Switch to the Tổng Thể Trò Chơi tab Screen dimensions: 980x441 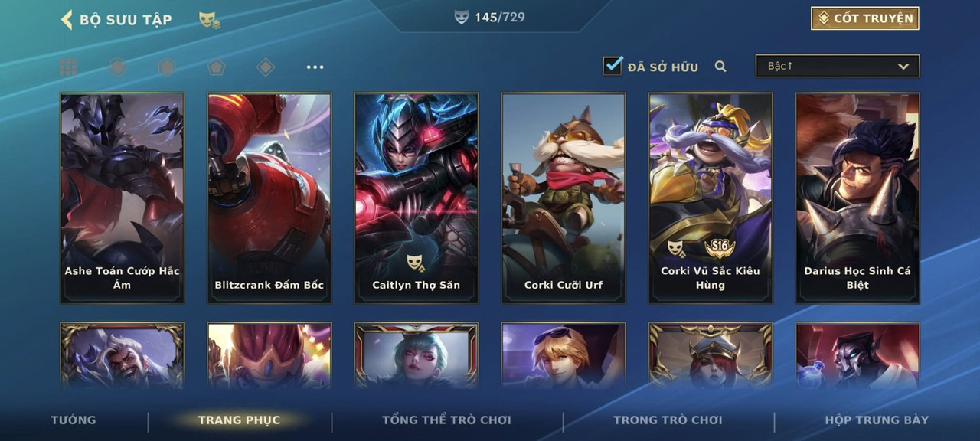point(446,420)
